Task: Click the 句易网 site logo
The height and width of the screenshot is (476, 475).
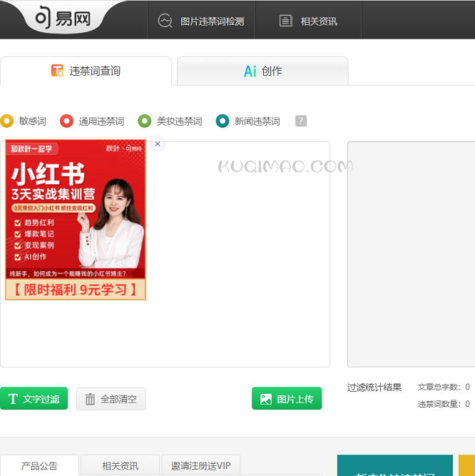Action: coord(63,19)
